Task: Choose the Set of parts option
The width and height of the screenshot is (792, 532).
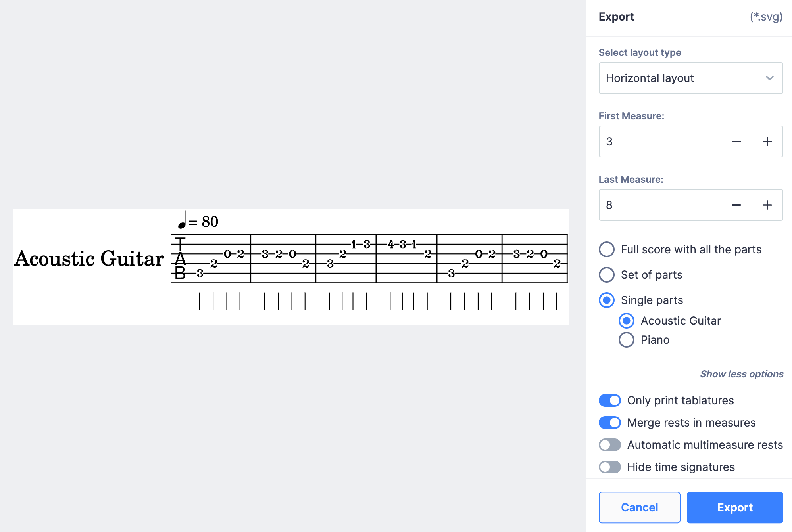Action: [x=607, y=275]
